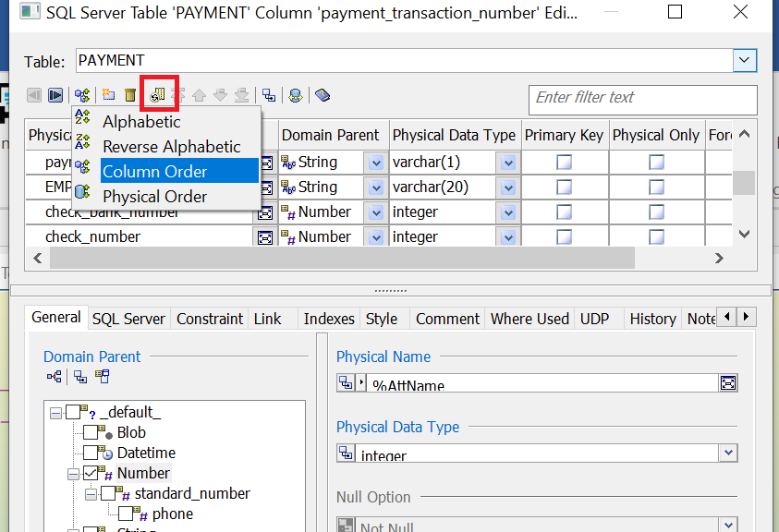Select Alphabetic sort option

coord(141,122)
